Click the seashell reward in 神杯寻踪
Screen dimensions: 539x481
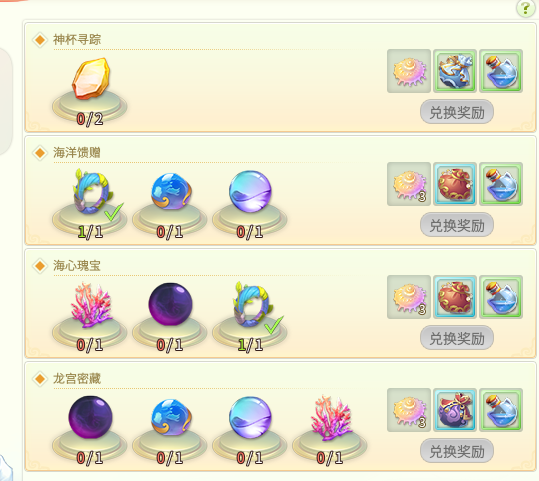(x=409, y=71)
